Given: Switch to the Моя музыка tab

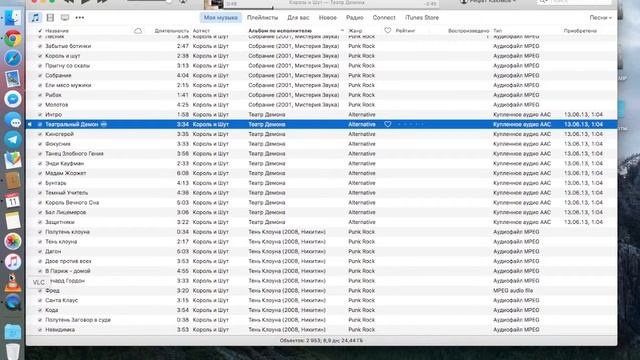Looking at the screenshot, I should click(220, 18).
